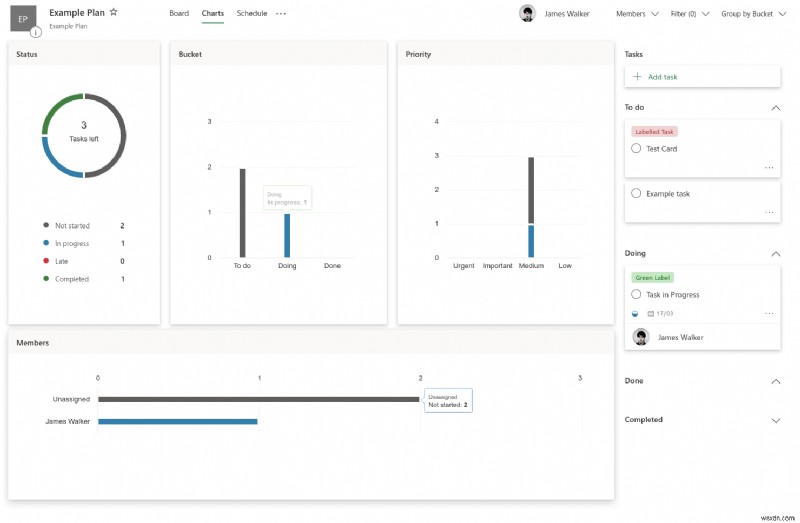This screenshot has width=800, height=523.
Task: Switch to the Board tab
Action: tap(179, 13)
